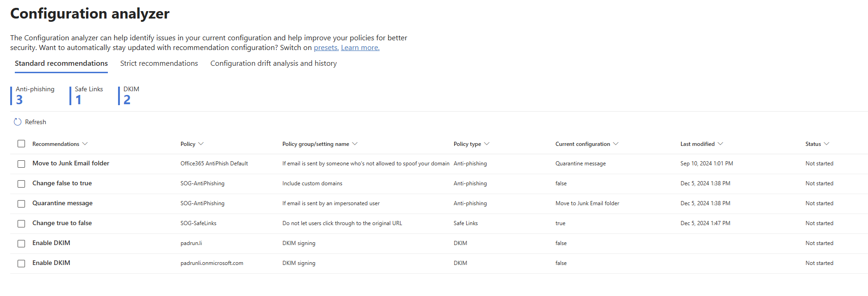Sort by the Last modified column chevron

coord(720,144)
